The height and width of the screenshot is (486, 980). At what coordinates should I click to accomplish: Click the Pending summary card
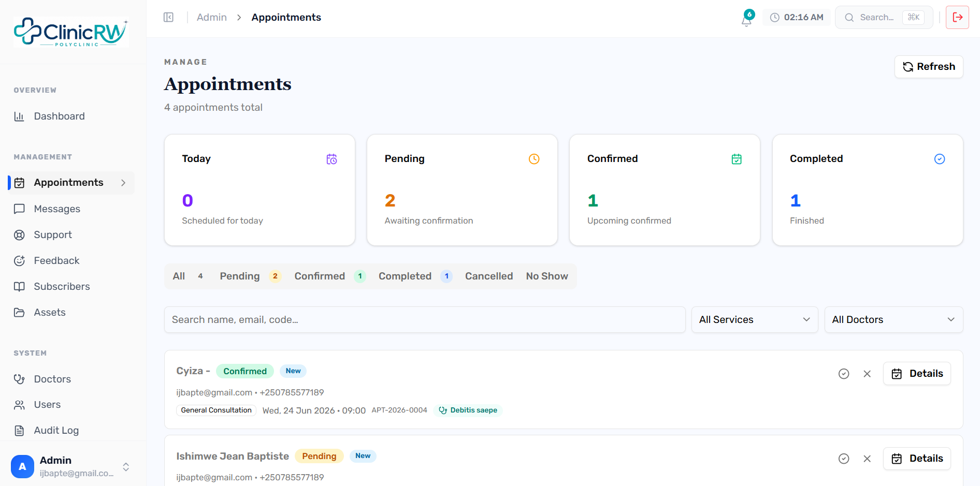click(462, 190)
